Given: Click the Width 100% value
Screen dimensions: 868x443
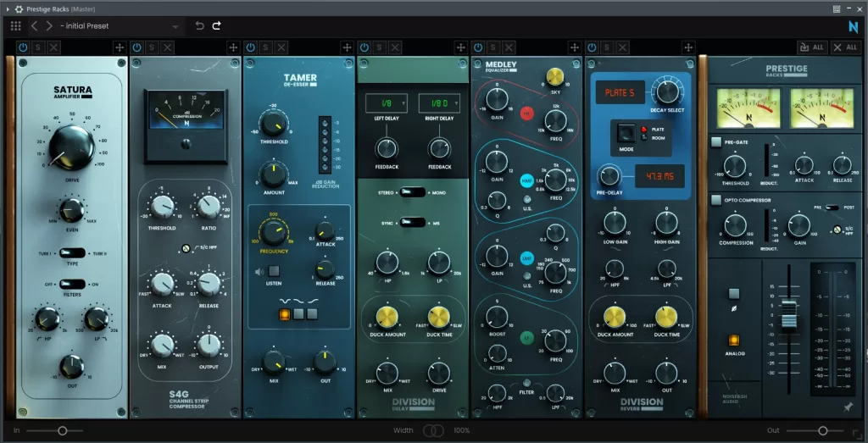Looking at the screenshot, I should (x=462, y=430).
